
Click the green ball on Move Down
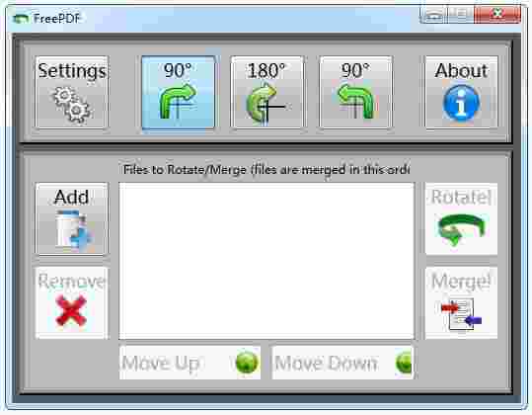pyautogui.click(x=404, y=363)
